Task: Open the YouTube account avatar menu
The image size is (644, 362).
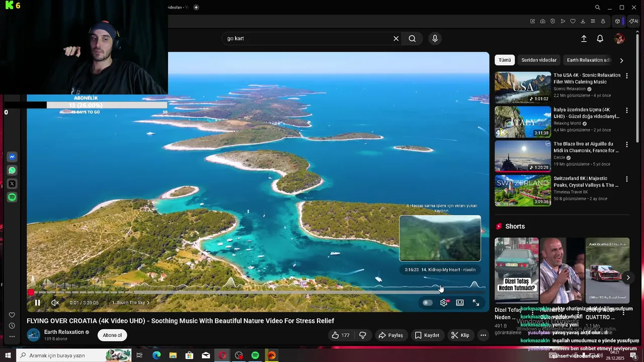Action: [x=619, y=39]
